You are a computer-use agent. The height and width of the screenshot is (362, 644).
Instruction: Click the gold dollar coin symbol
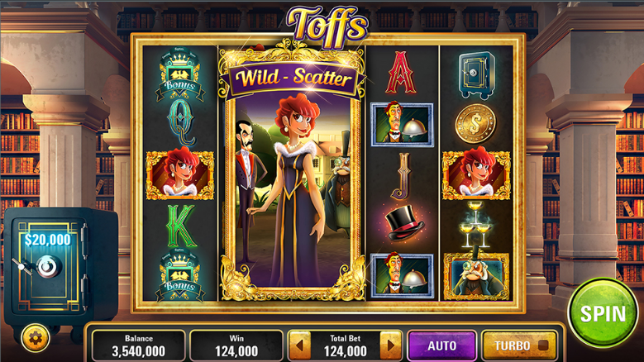(x=475, y=123)
